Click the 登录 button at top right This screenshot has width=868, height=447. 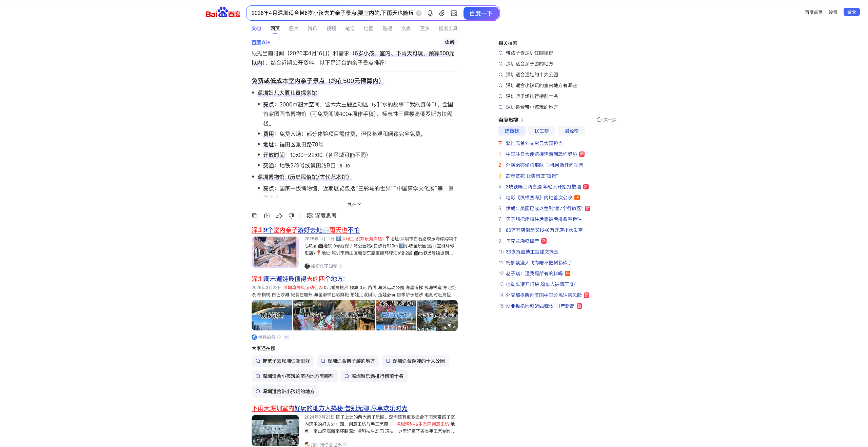click(x=851, y=12)
